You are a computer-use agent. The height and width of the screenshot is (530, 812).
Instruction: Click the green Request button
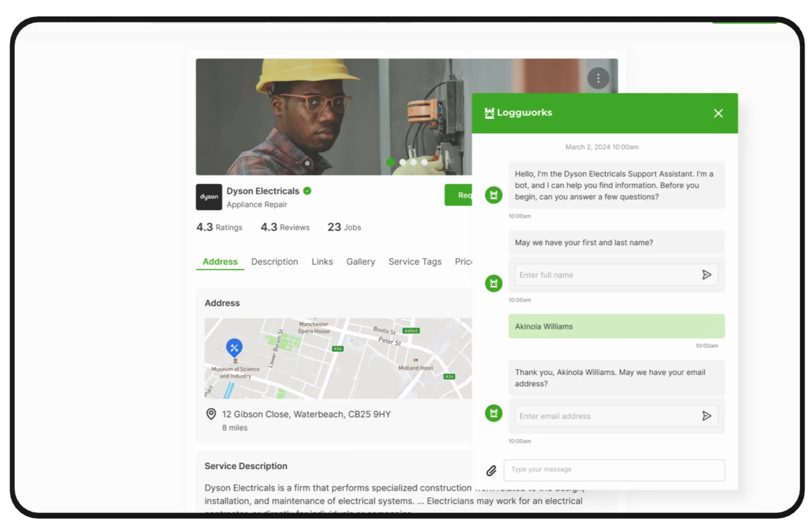click(459, 195)
